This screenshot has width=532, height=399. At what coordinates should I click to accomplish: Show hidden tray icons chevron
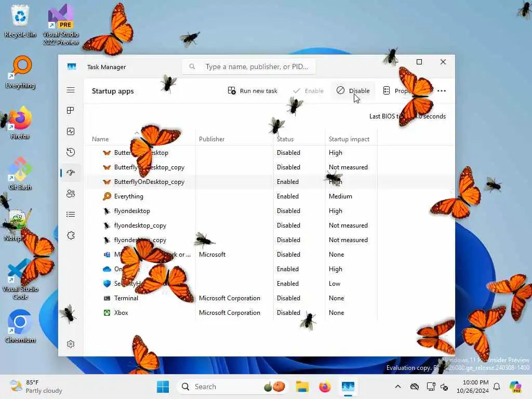(x=398, y=387)
